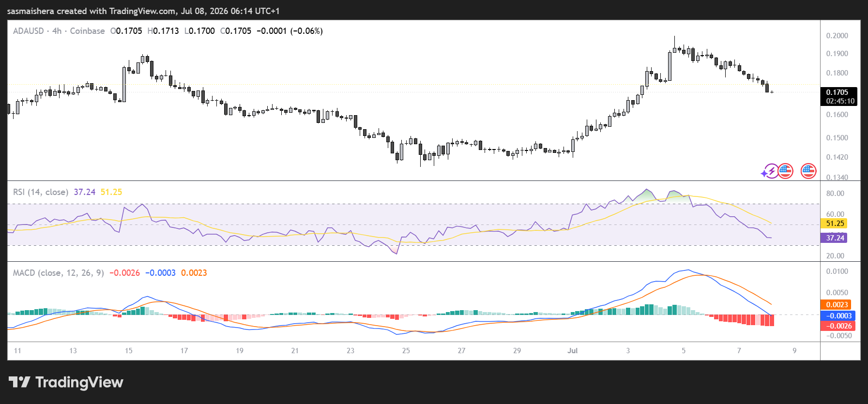Click the 20.00 level on RSI axis
Screen dimensions: 868x404
tap(835, 256)
